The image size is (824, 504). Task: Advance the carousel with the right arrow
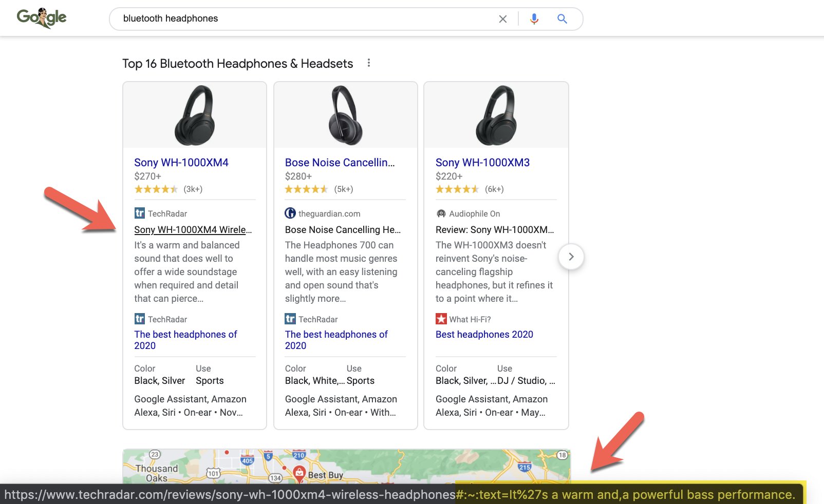coord(571,257)
